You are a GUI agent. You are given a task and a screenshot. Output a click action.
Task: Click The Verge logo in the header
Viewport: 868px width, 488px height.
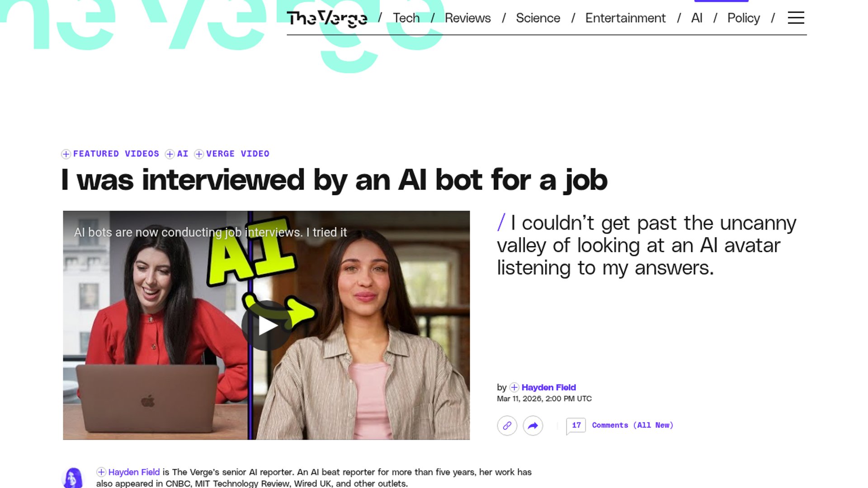(x=327, y=18)
